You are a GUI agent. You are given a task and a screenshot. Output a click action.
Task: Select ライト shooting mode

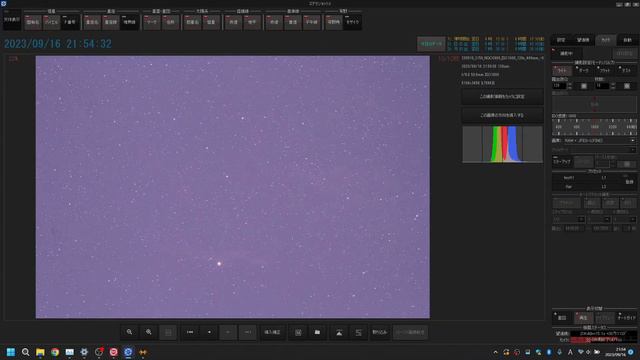(x=562, y=70)
